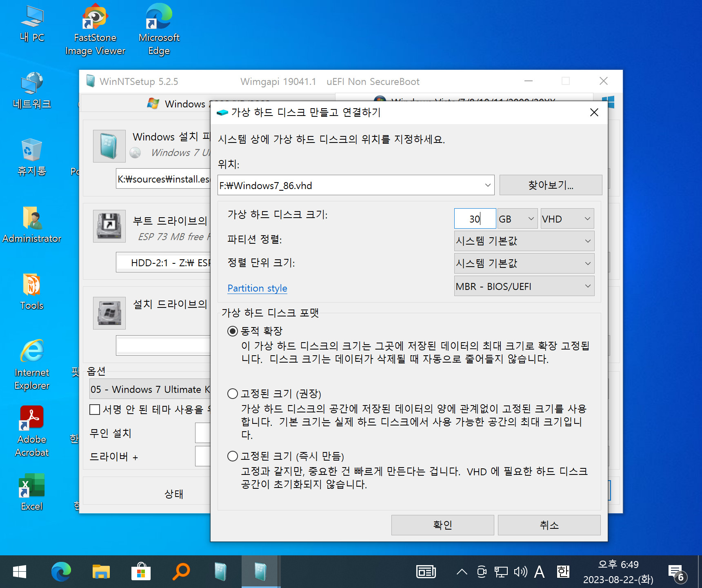This screenshot has width=702, height=588.
Task: Open Microsoft Edge desktop shortcut
Action: (x=159, y=30)
